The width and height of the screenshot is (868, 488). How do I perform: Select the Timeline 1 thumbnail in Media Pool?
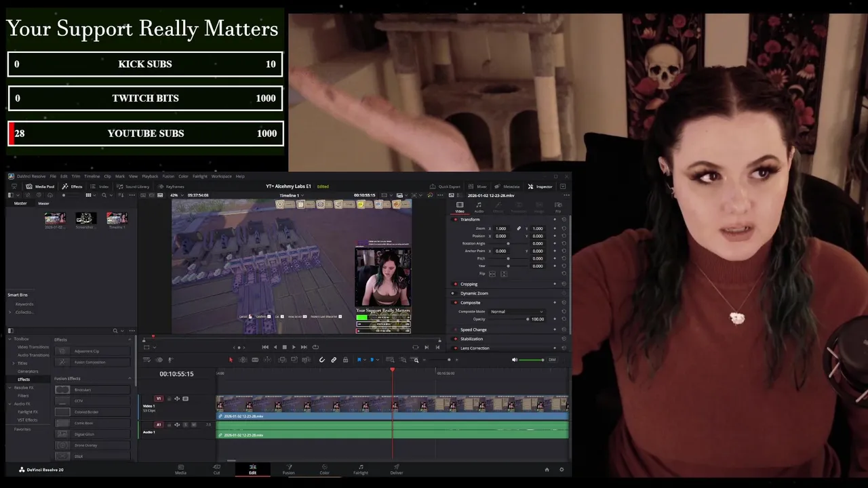click(x=117, y=218)
